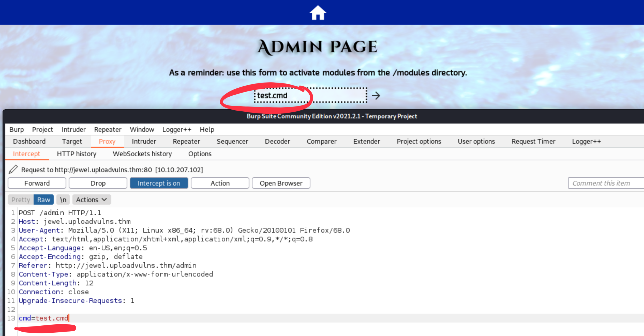Click the \n non-printing characters icon
This screenshot has width=644, height=336.
point(63,199)
